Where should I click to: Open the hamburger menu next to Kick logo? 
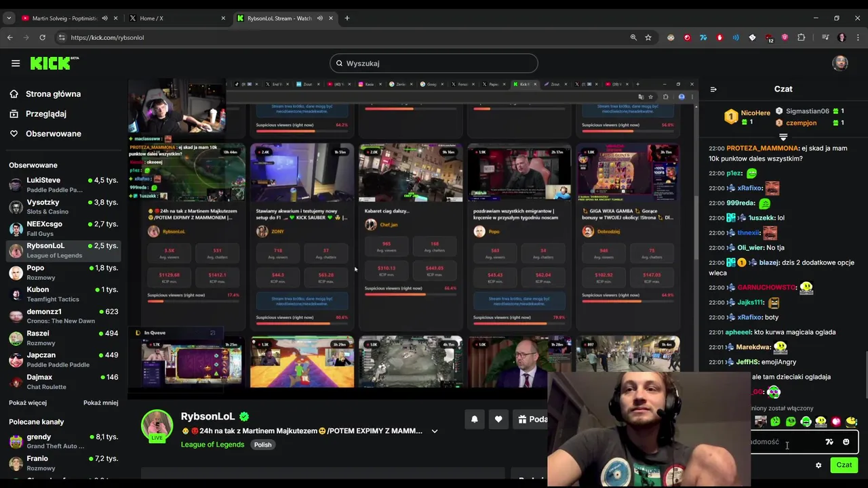(x=16, y=63)
